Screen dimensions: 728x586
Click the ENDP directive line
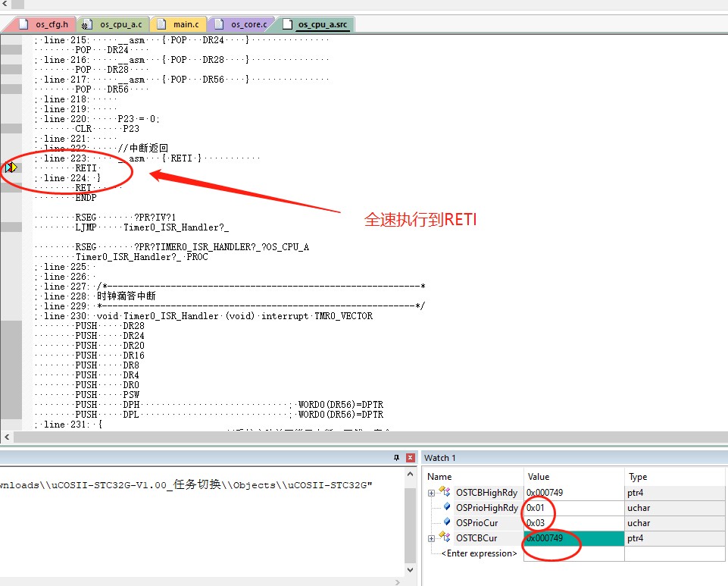(86, 198)
